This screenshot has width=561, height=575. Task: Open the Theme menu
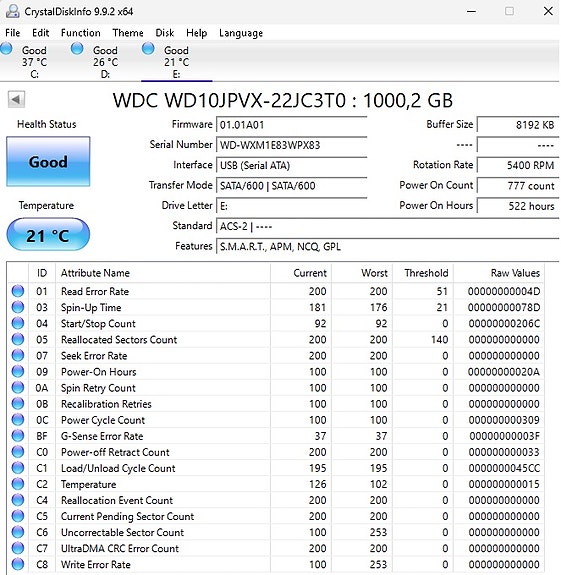[128, 33]
